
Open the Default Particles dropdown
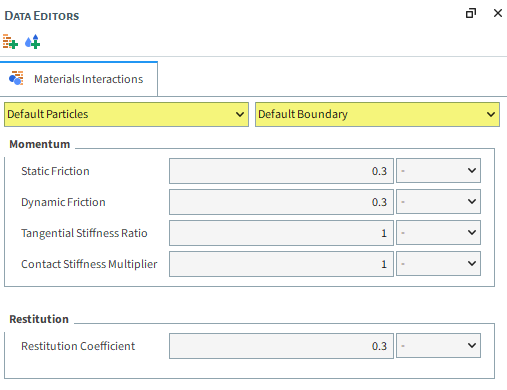point(126,114)
